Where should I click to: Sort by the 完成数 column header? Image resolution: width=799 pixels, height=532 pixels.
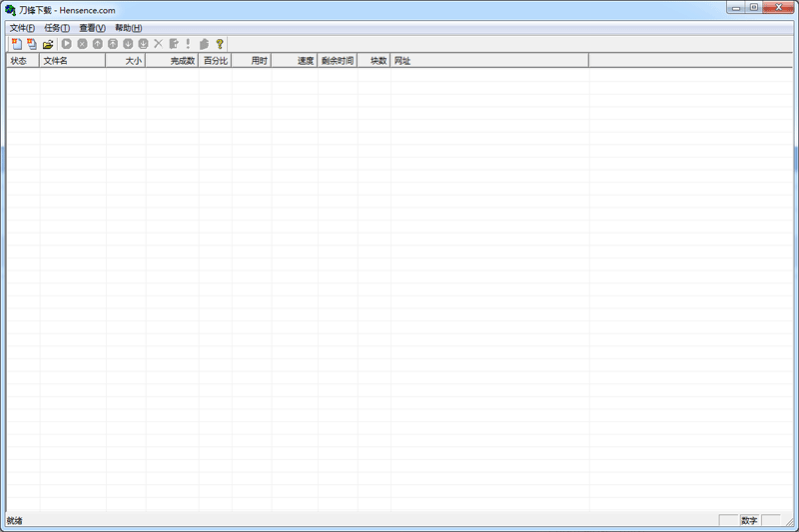click(172, 61)
